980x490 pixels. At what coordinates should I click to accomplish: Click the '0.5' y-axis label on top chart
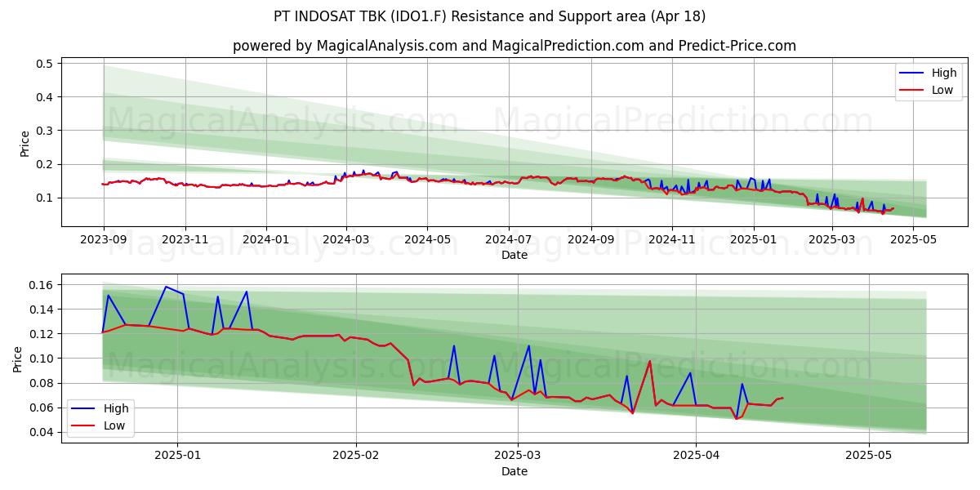click(45, 64)
